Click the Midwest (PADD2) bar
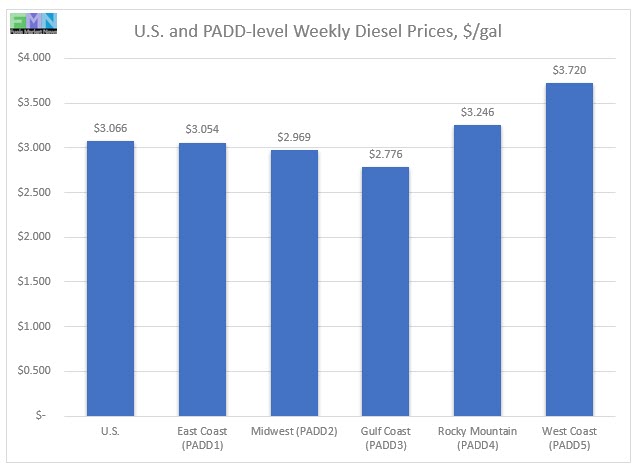 293,283
